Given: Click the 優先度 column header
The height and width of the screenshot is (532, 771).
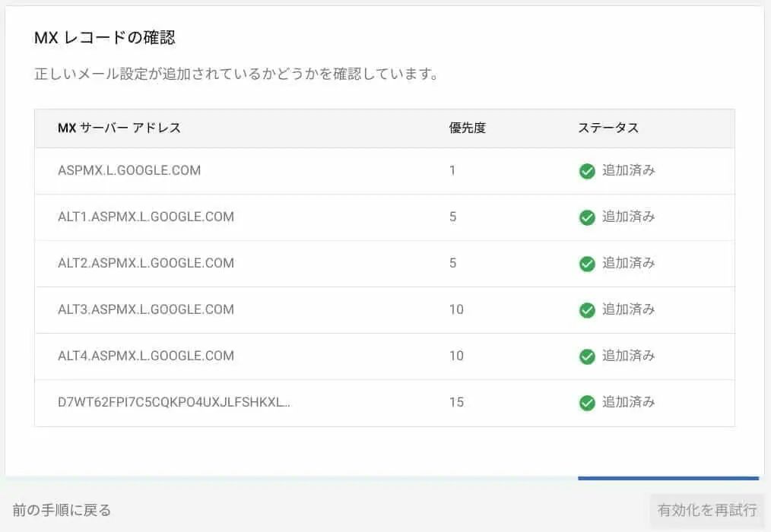Looking at the screenshot, I should (467, 128).
